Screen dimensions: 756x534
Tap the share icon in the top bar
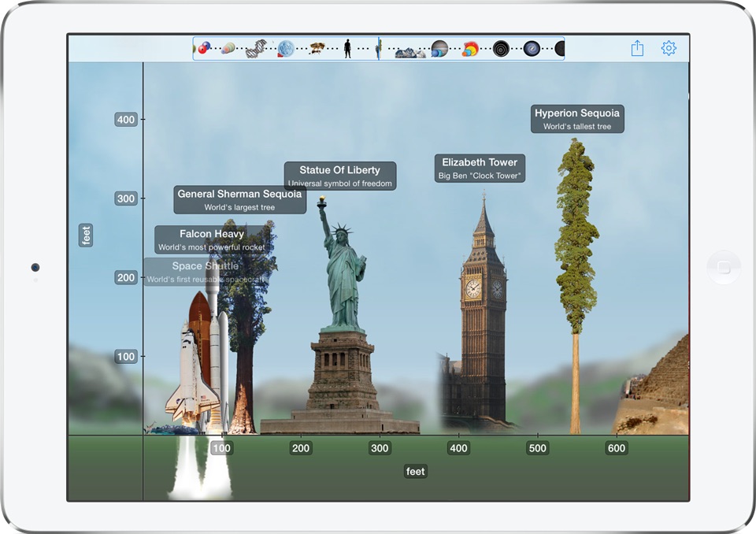click(637, 49)
